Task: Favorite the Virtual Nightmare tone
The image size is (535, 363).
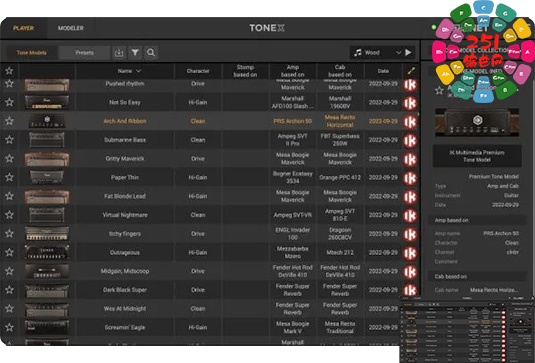Action: [x=9, y=215]
